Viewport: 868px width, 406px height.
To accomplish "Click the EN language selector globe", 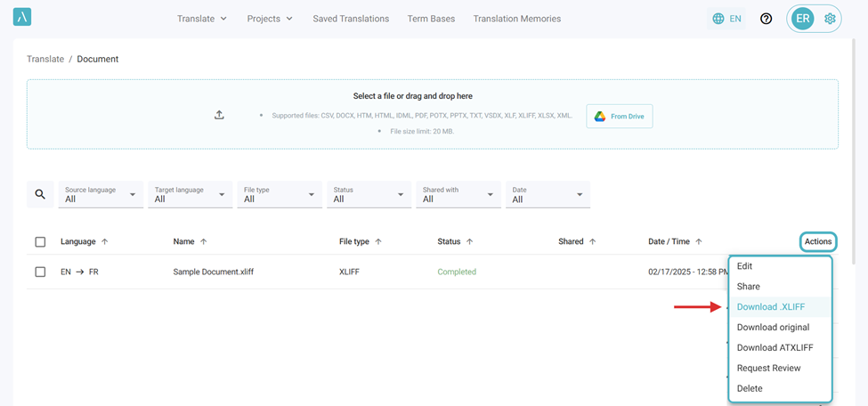I will tap(727, 19).
